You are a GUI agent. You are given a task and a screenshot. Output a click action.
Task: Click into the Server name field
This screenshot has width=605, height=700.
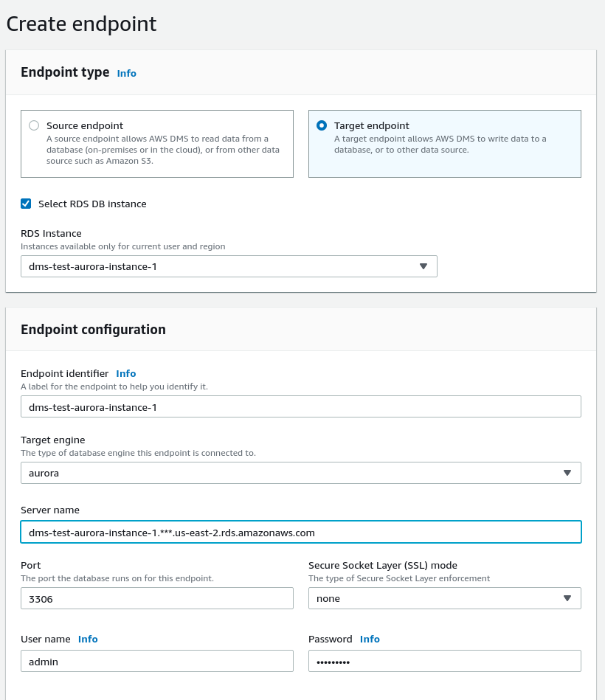coord(301,532)
